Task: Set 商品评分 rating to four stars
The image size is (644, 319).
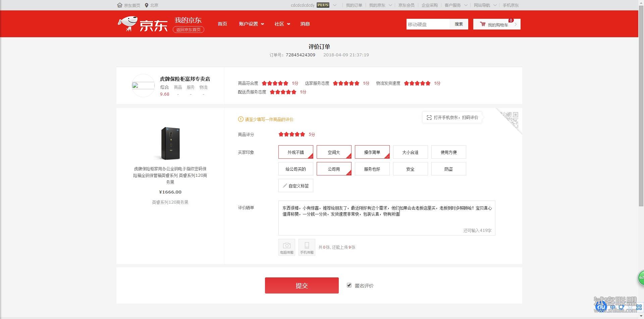Action: coord(297,134)
